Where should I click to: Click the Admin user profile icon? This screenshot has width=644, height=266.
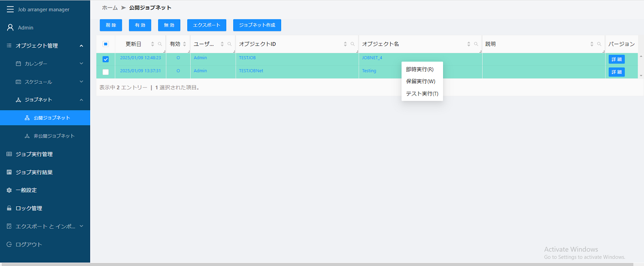coord(9,27)
